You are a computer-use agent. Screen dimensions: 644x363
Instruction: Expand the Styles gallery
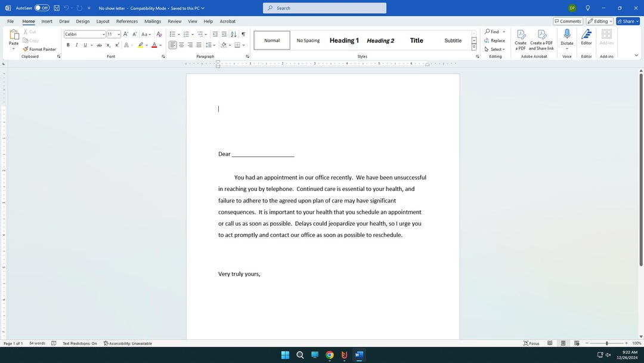pos(474,48)
